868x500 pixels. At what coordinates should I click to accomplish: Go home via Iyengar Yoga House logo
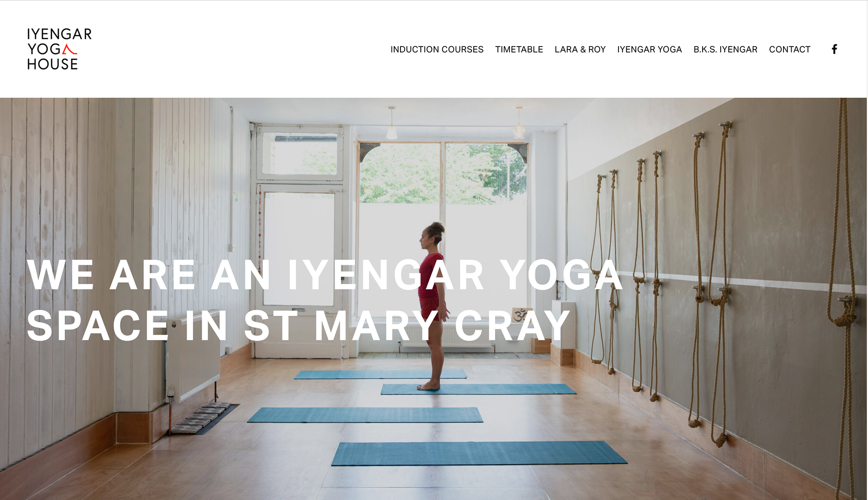click(59, 49)
